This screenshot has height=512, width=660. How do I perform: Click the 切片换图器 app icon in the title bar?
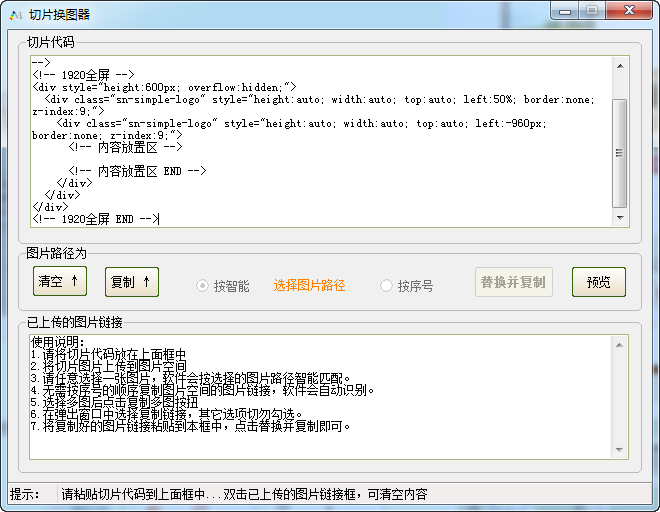pos(16,15)
